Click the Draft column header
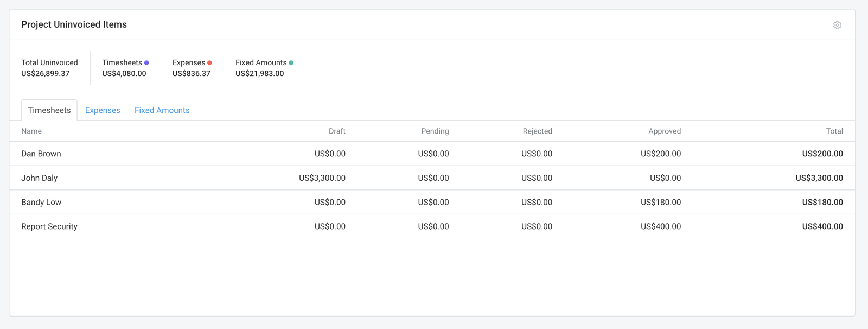 (x=337, y=131)
